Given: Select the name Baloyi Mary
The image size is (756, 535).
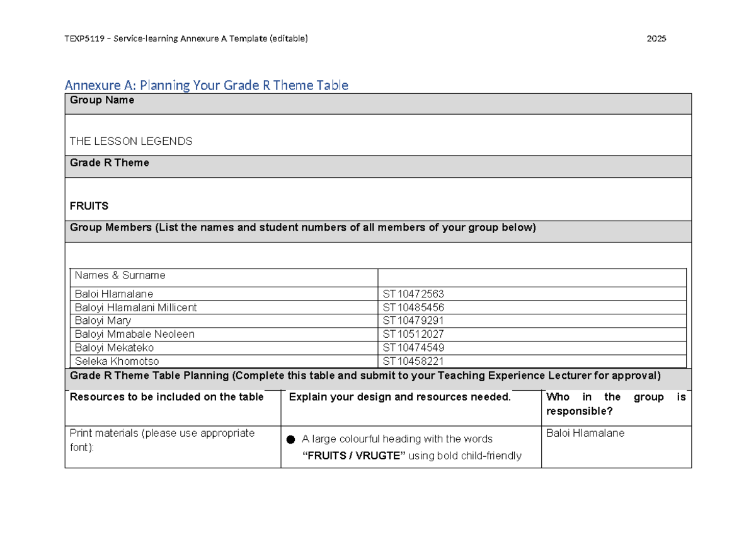Looking at the screenshot, I should click(103, 321).
